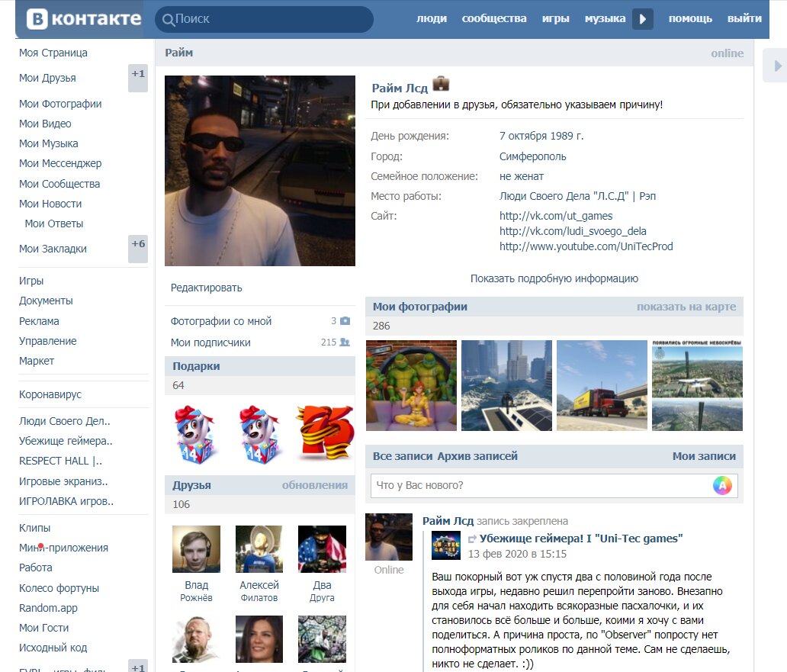Click the camera icon beside Фотографии со мной
The image size is (787, 672).
(x=345, y=320)
